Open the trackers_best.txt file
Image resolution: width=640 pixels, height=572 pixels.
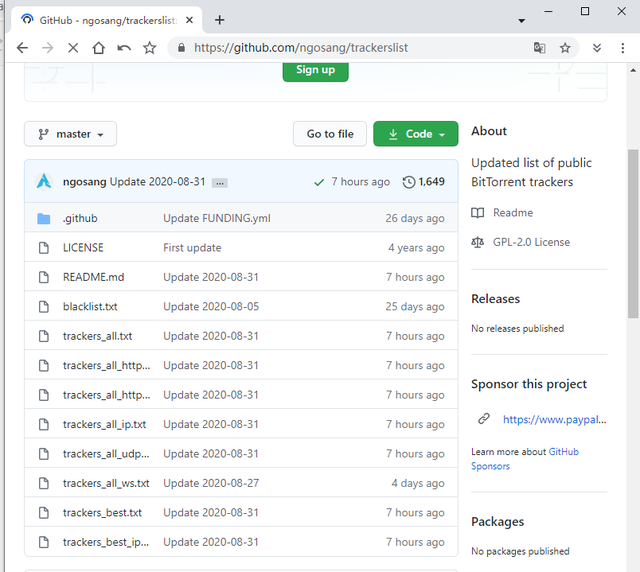(x=102, y=513)
